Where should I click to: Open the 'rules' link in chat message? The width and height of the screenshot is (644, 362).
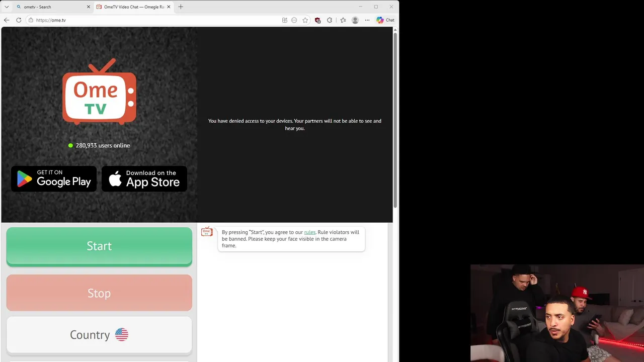tap(310, 232)
